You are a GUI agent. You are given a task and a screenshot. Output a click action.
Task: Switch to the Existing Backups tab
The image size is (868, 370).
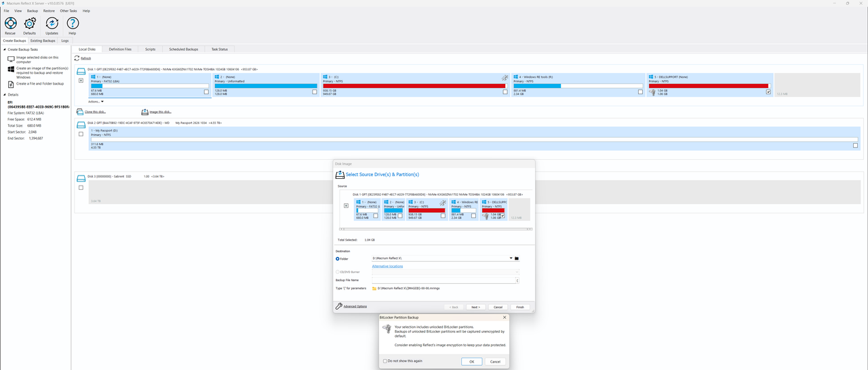coord(43,41)
